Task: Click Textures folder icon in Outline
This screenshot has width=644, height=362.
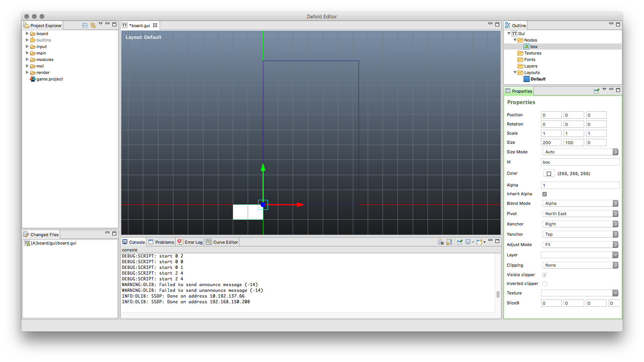Action: (x=521, y=53)
